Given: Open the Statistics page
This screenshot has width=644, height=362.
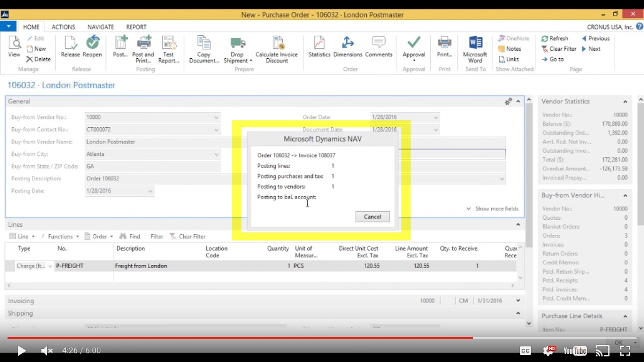Looking at the screenshot, I should [319, 46].
